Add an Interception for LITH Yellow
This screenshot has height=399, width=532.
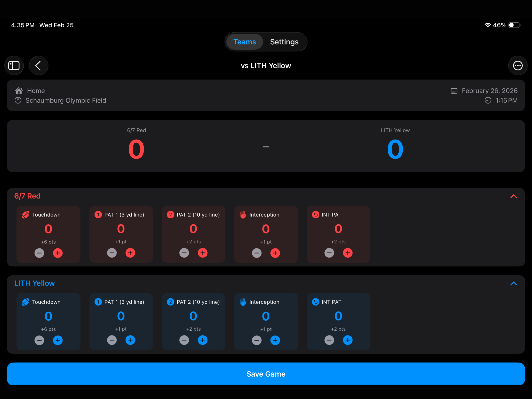tap(275, 340)
